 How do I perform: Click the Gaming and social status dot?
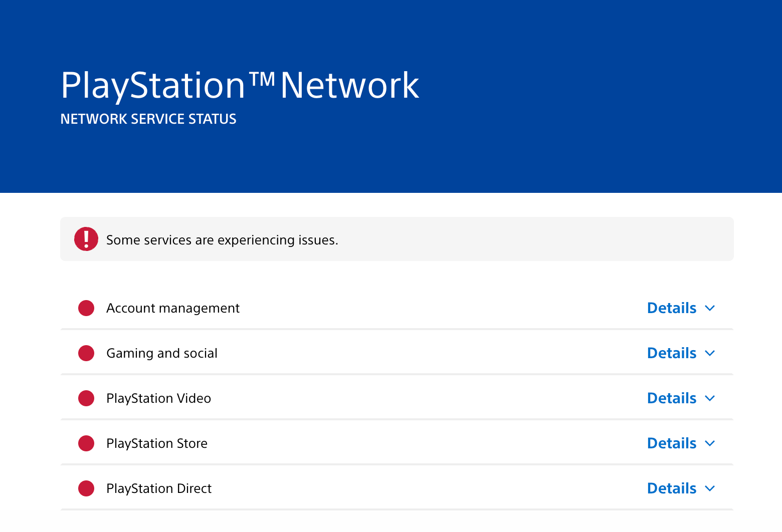click(x=86, y=353)
